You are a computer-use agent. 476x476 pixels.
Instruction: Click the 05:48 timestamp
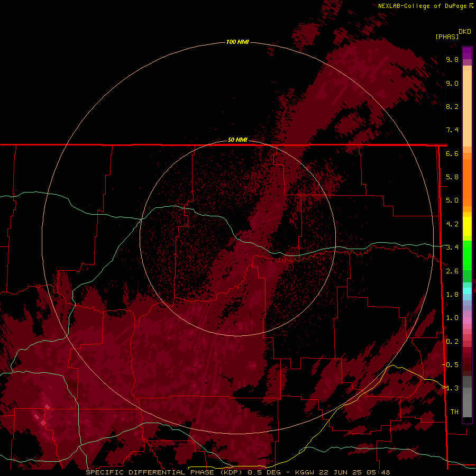point(378,472)
